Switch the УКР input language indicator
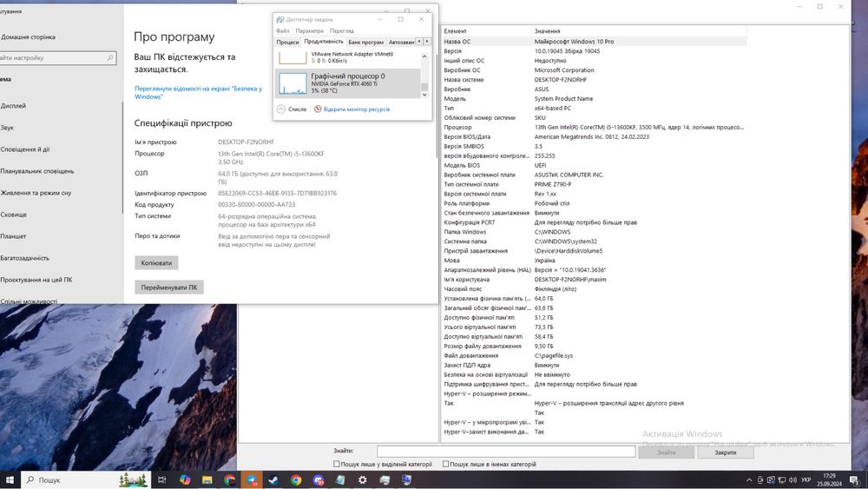 806,479
